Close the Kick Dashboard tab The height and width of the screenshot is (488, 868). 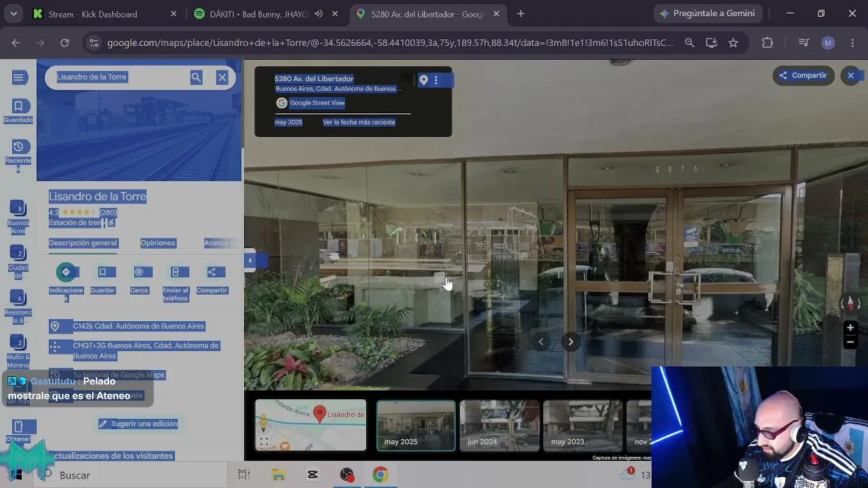(x=174, y=14)
